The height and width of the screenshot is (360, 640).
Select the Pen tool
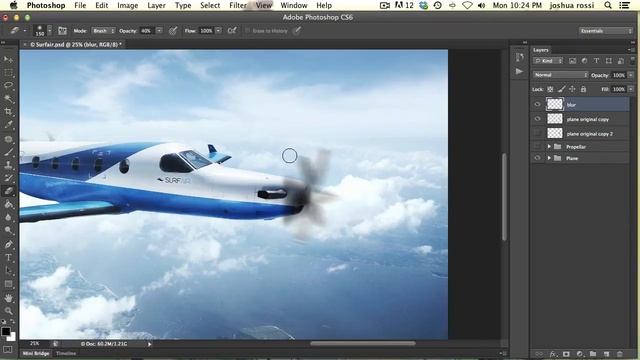8,244
